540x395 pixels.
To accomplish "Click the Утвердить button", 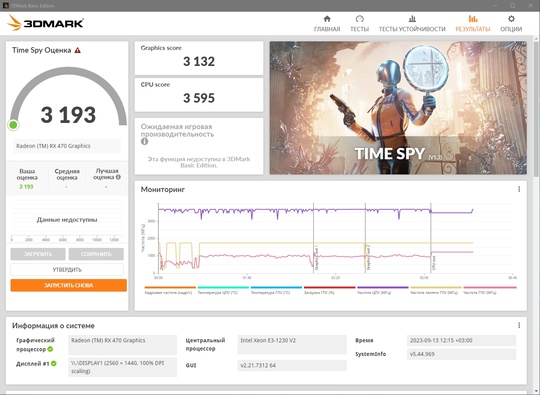I will coord(67,270).
